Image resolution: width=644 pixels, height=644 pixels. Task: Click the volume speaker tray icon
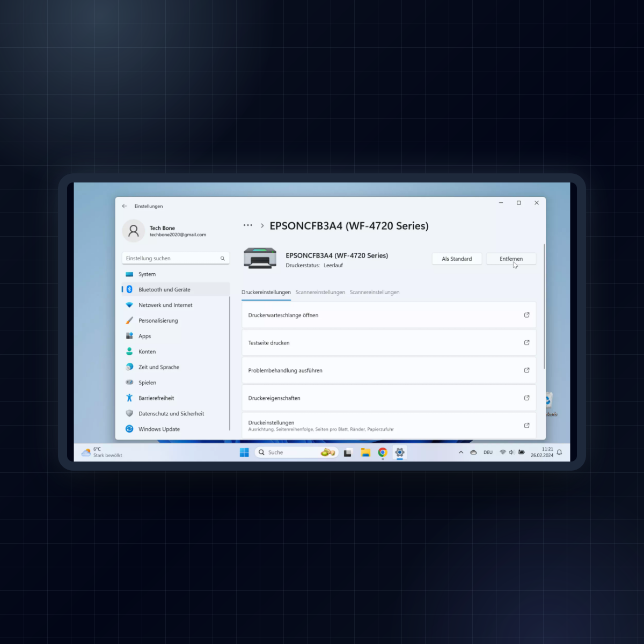tap(511, 452)
